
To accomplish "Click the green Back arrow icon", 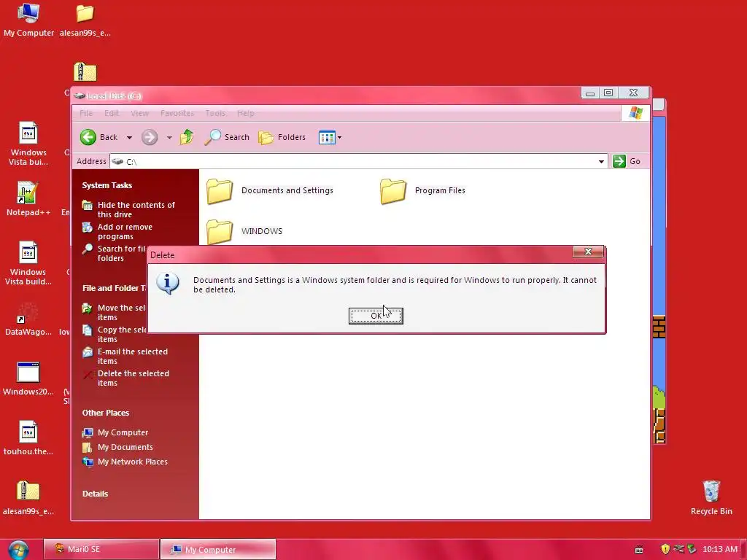I will click(x=88, y=137).
